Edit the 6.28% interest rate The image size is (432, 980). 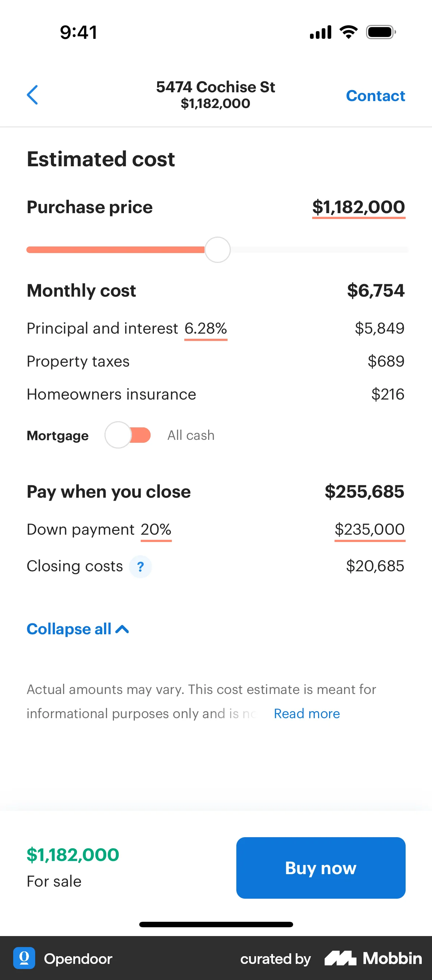pyautogui.click(x=206, y=328)
